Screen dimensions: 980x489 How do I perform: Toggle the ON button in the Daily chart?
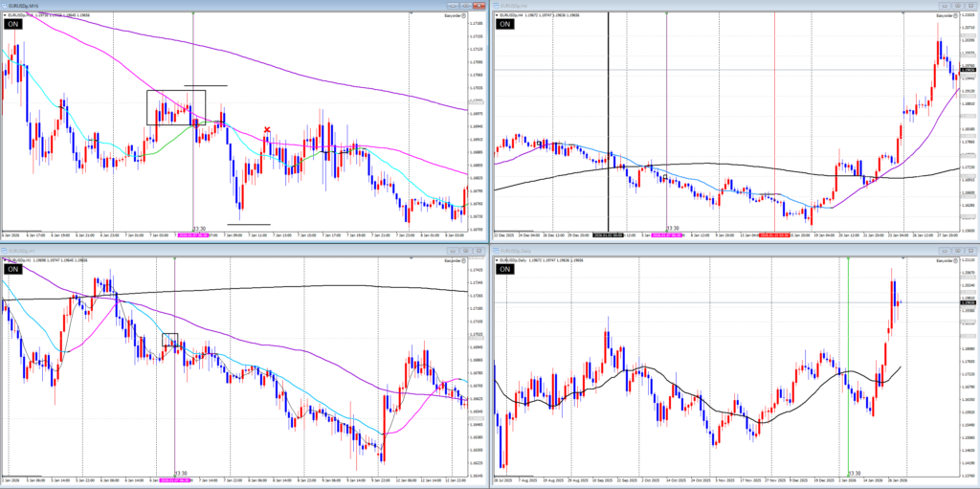pos(504,269)
